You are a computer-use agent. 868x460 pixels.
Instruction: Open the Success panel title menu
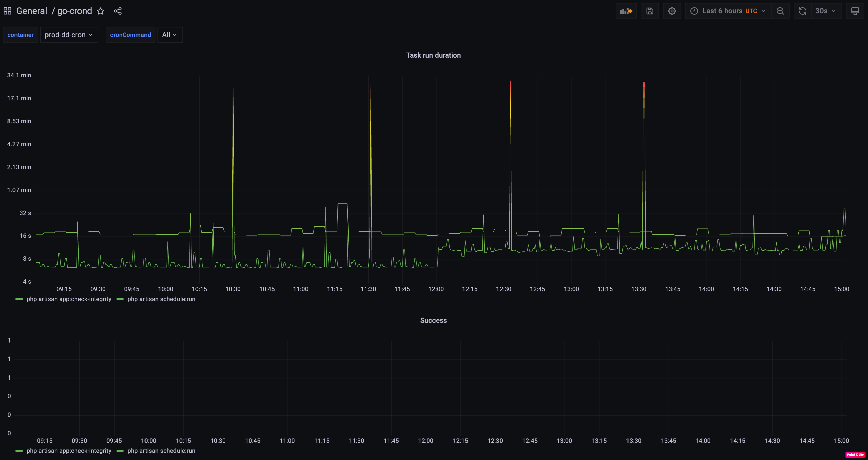point(433,321)
